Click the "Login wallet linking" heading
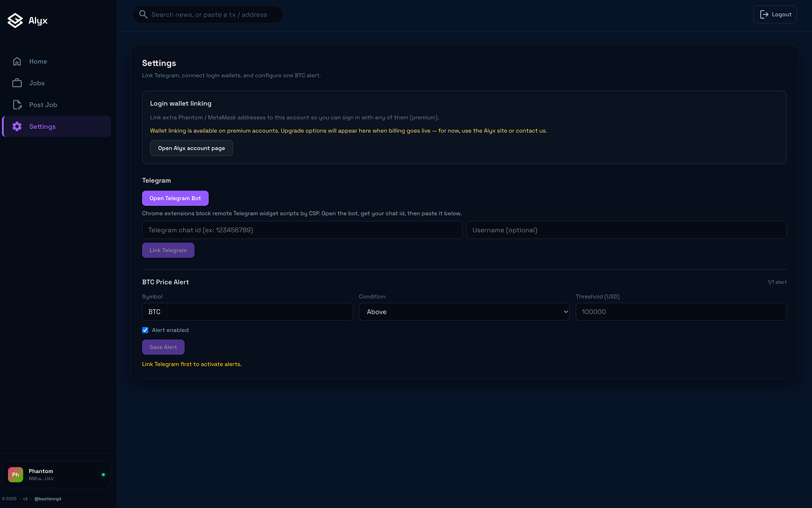Screen dimensions: 812x508 click(181, 104)
